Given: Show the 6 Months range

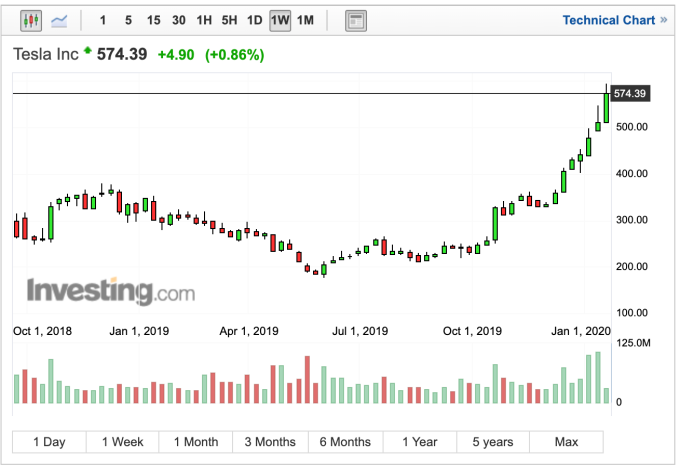Looking at the screenshot, I should pyautogui.click(x=345, y=442).
